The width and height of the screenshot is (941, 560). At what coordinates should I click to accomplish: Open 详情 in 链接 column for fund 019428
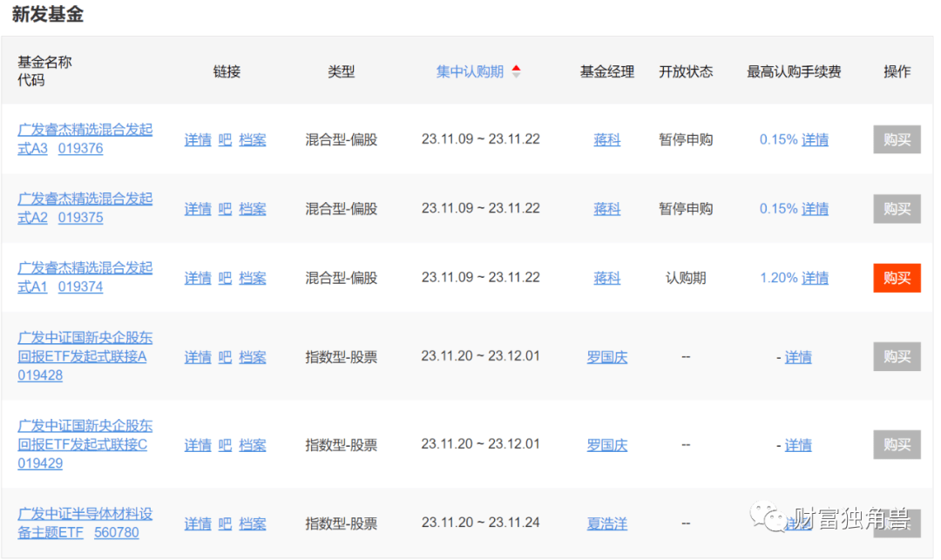coord(198,357)
